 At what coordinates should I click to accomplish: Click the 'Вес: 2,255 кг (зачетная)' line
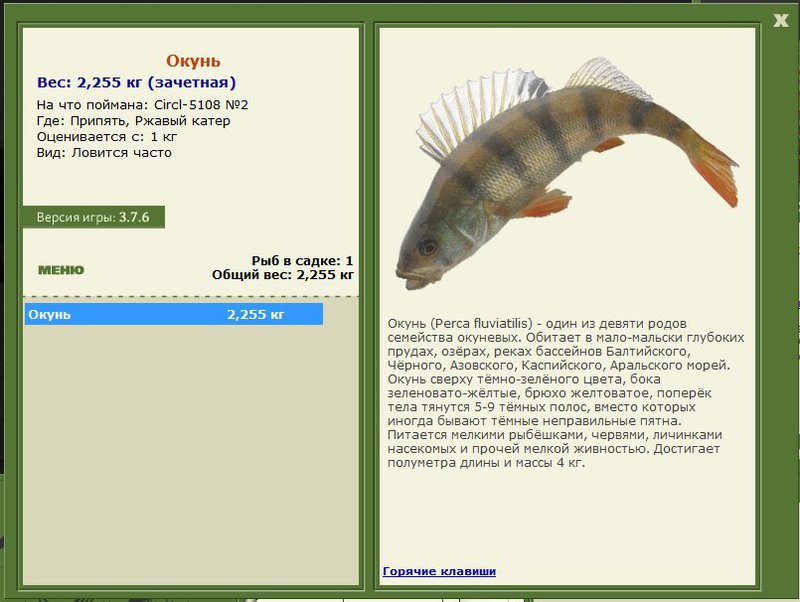click(x=136, y=83)
